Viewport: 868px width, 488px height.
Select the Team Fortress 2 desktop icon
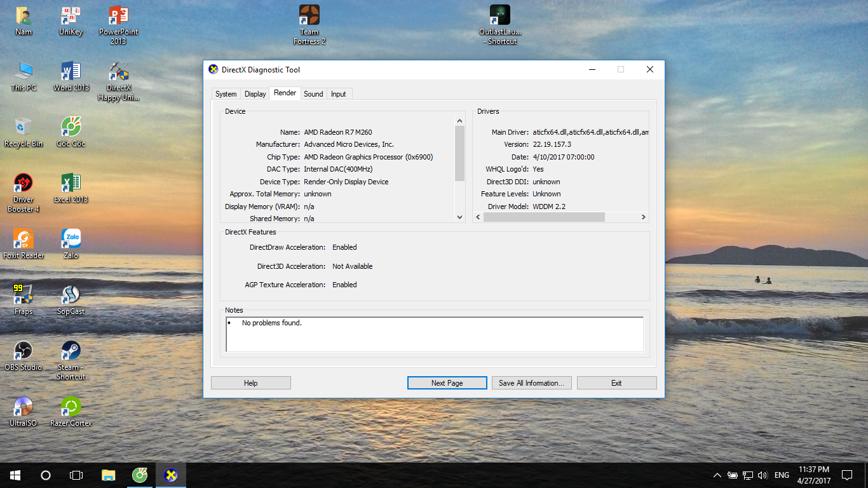coord(309,25)
